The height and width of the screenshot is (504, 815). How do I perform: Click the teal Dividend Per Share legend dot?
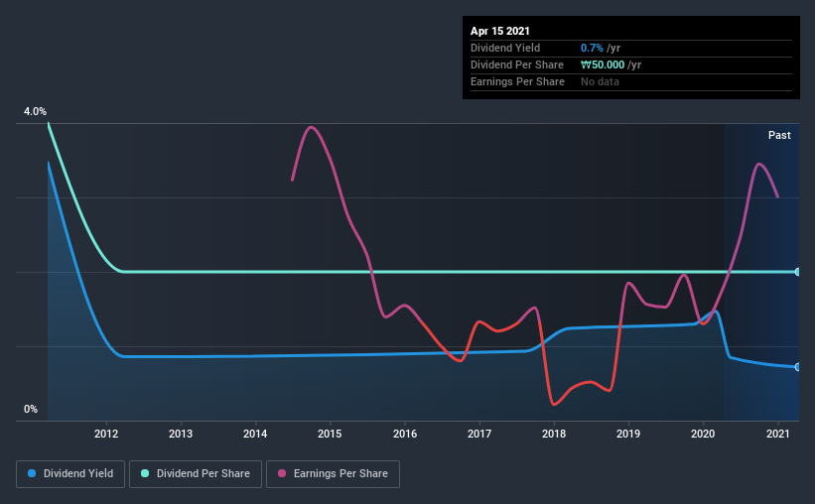[145, 473]
